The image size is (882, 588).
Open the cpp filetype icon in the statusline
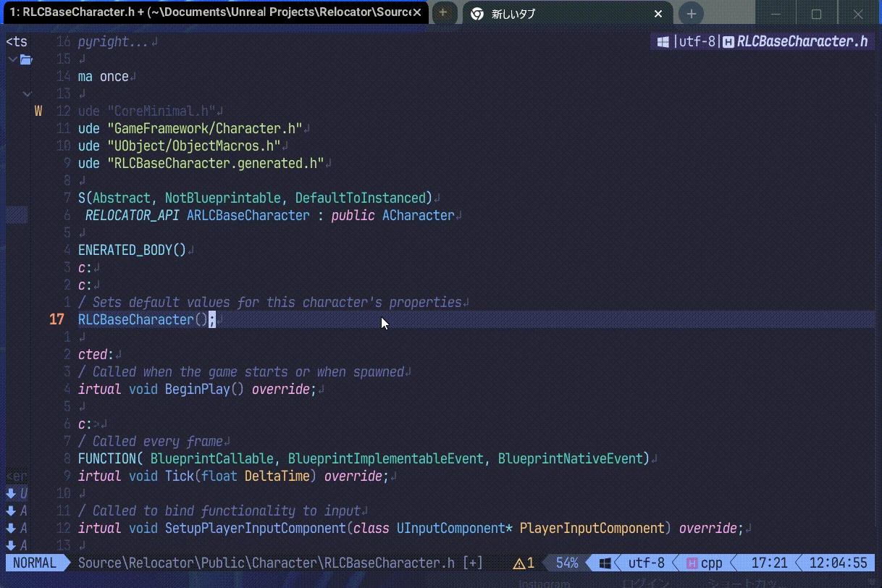tap(693, 563)
